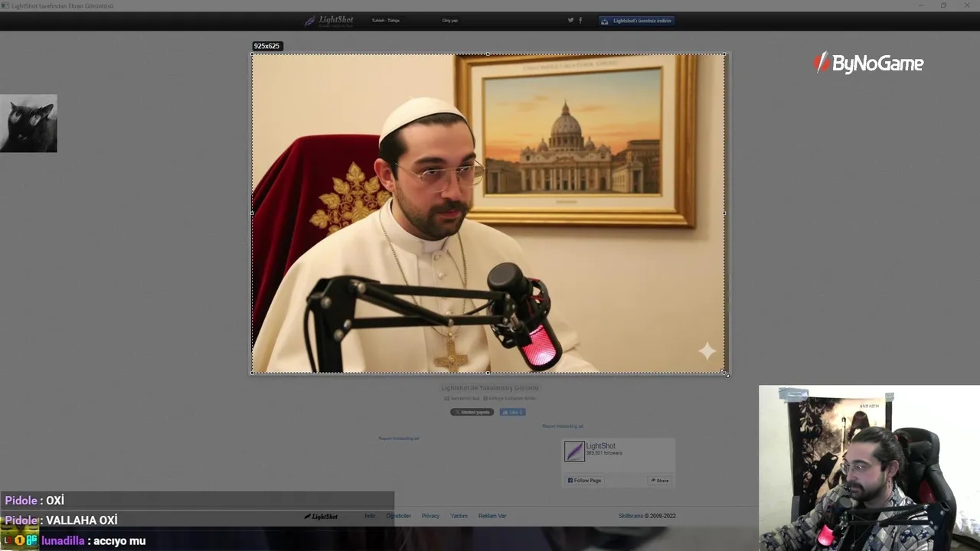Click the 'VALLAHA OXİ' chat message
The image size is (980, 551).
81,520
